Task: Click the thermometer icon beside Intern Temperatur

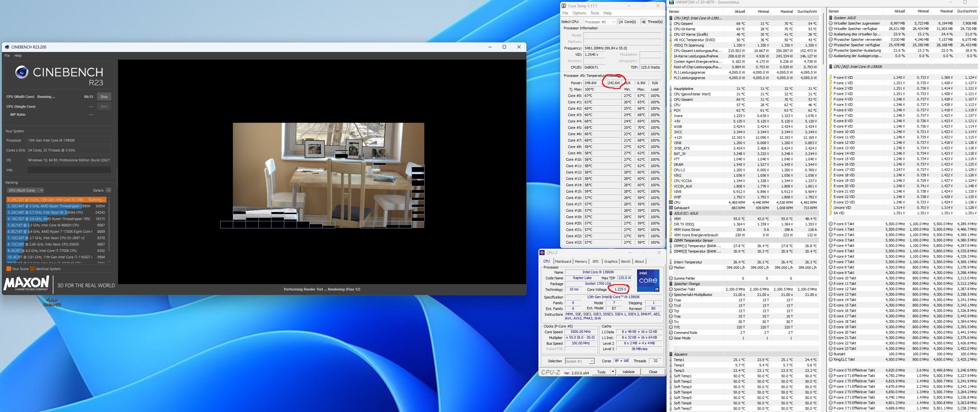Action: 671,262
